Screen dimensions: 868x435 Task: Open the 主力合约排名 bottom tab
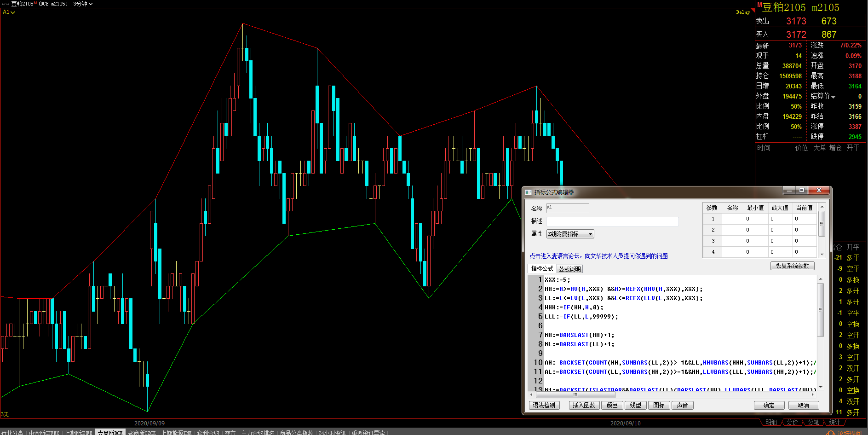pyautogui.click(x=258, y=433)
